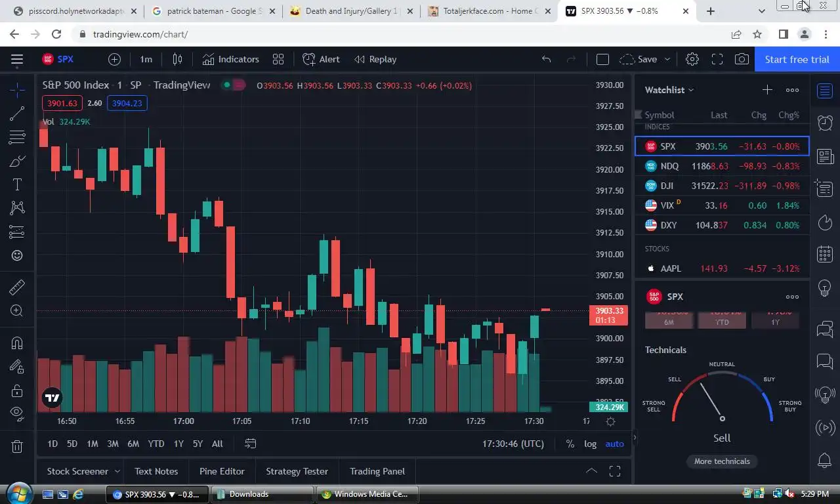This screenshot has height=504, width=840.
Task: Open the candlestick chart style selector
Action: (x=177, y=59)
